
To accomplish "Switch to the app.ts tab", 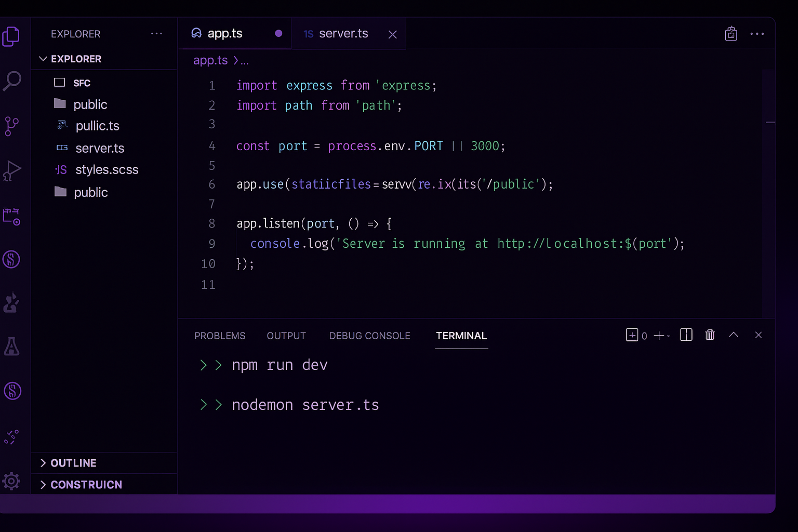I will click(x=235, y=34).
